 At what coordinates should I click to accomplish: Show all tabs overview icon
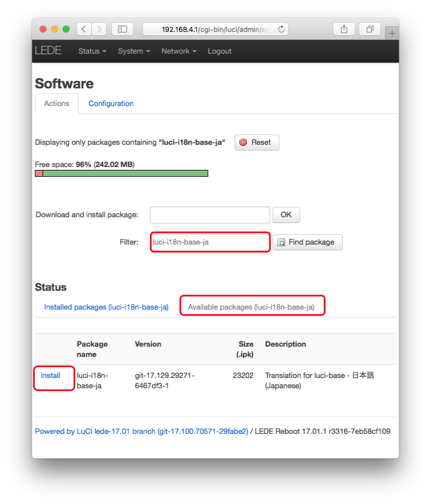[369, 29]
